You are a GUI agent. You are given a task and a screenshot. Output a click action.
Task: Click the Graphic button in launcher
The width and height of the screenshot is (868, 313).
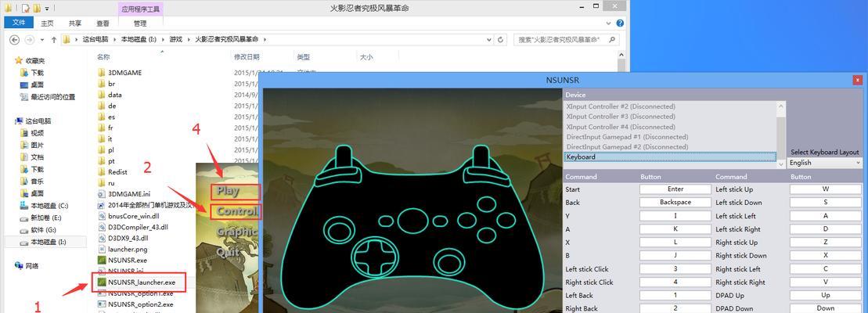click(237, 232)
